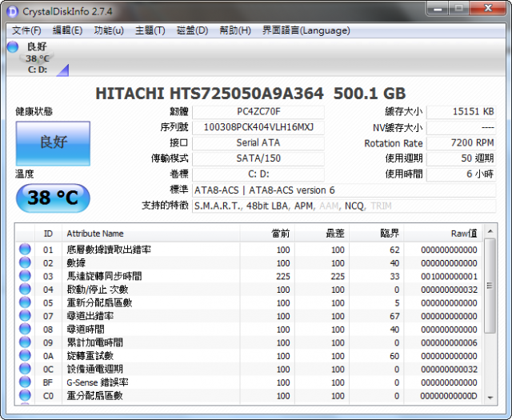Image resolution: width=512 pixels, height=420 pixels.
Task: Click status orb for attribute 04
Action: click(25, 289)
